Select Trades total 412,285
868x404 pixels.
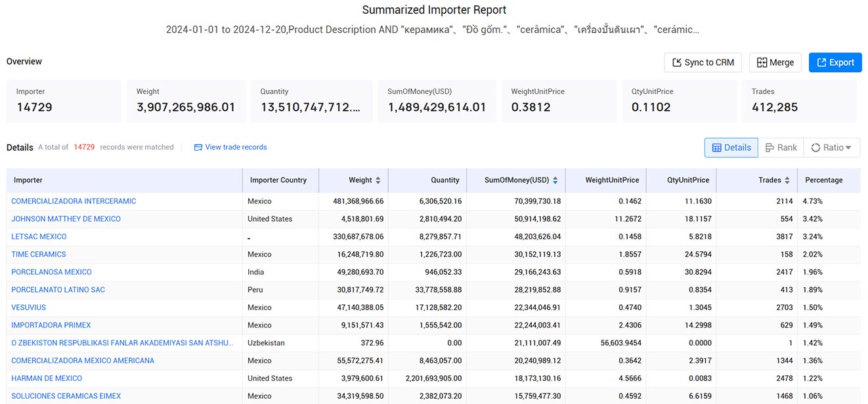pyautogui.click(x=775, y=108)
